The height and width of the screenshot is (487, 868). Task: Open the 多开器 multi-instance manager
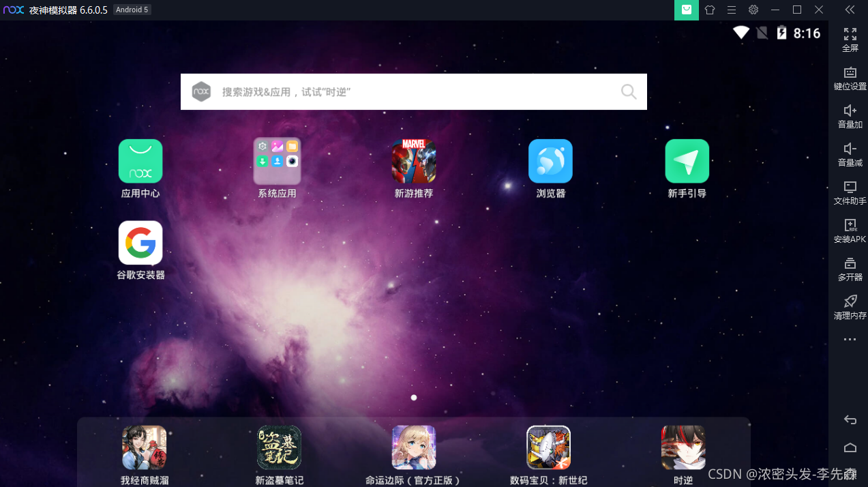click(850, 269)
